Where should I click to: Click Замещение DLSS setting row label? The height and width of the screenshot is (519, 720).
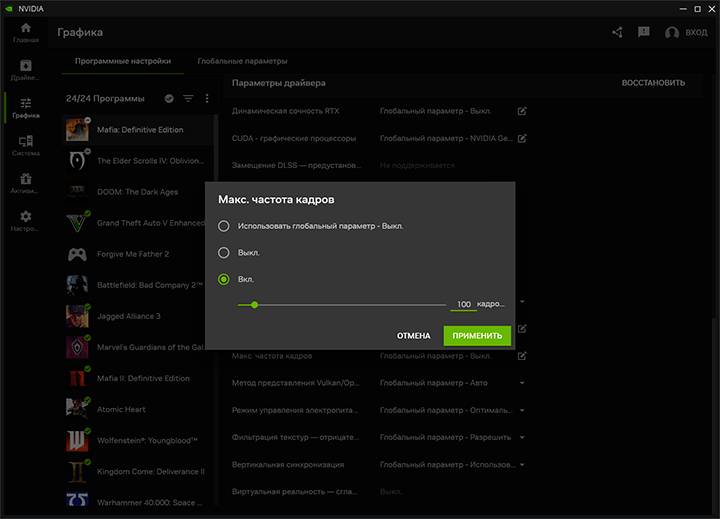[296, 165]
